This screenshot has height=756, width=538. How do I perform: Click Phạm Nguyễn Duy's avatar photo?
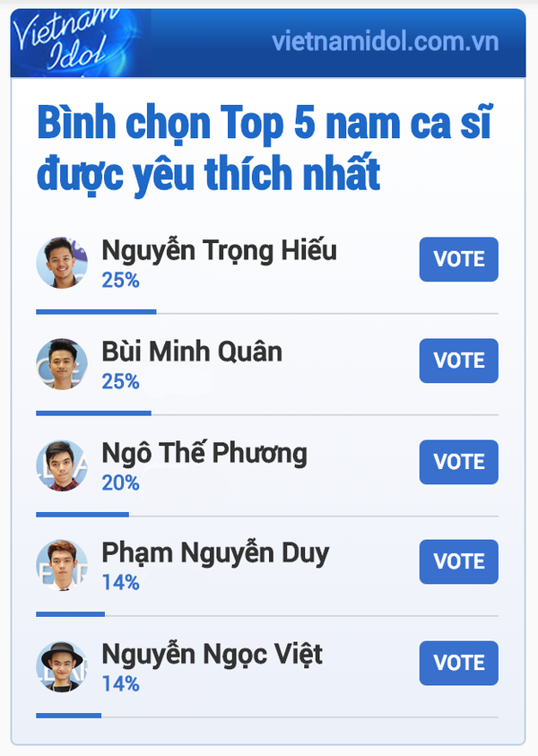(x=62, y=565)
